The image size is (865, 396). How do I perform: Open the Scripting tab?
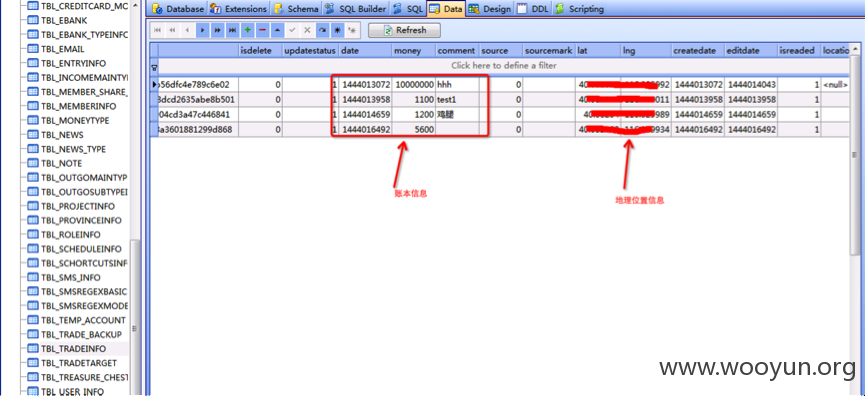579,9
